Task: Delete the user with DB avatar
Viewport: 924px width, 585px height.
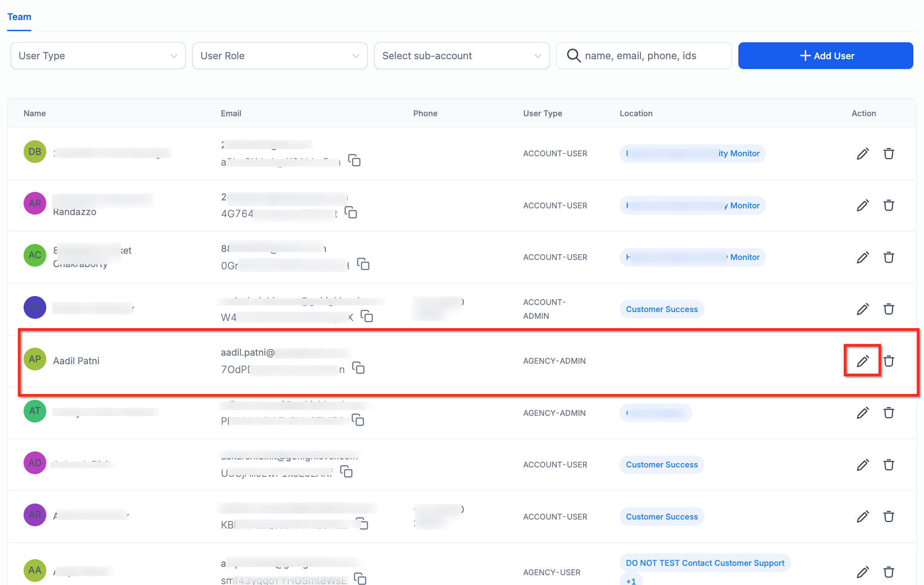Action: pos(889,154)
